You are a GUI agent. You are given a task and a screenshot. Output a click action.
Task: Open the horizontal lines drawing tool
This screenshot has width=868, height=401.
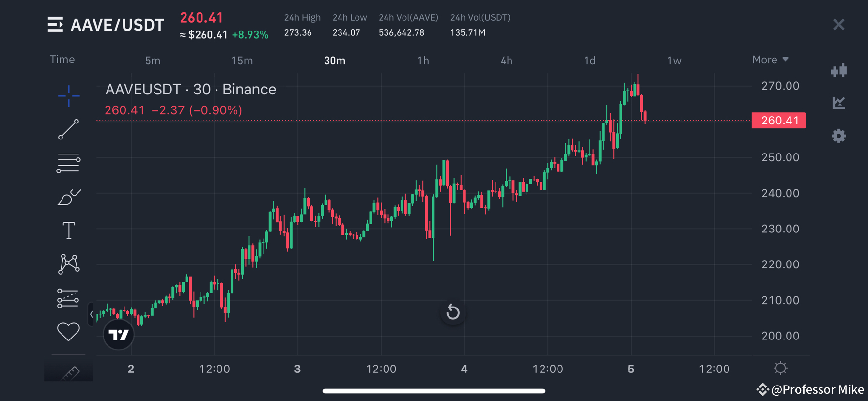(69, 163)
